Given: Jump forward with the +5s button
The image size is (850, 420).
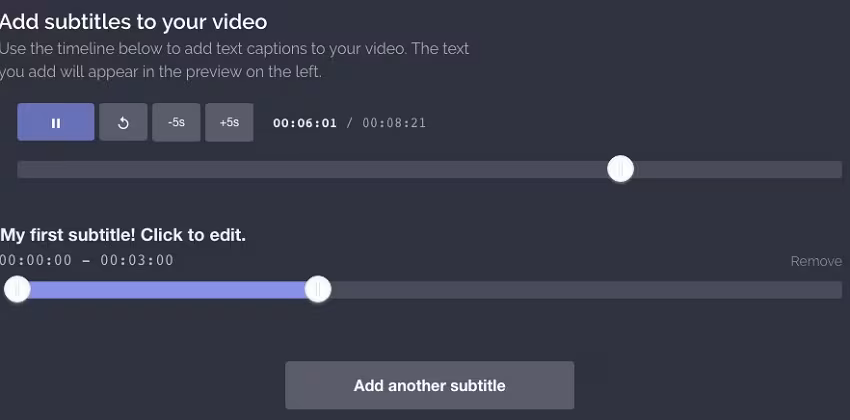Looking at the screenshot, I should coord(229,123).
